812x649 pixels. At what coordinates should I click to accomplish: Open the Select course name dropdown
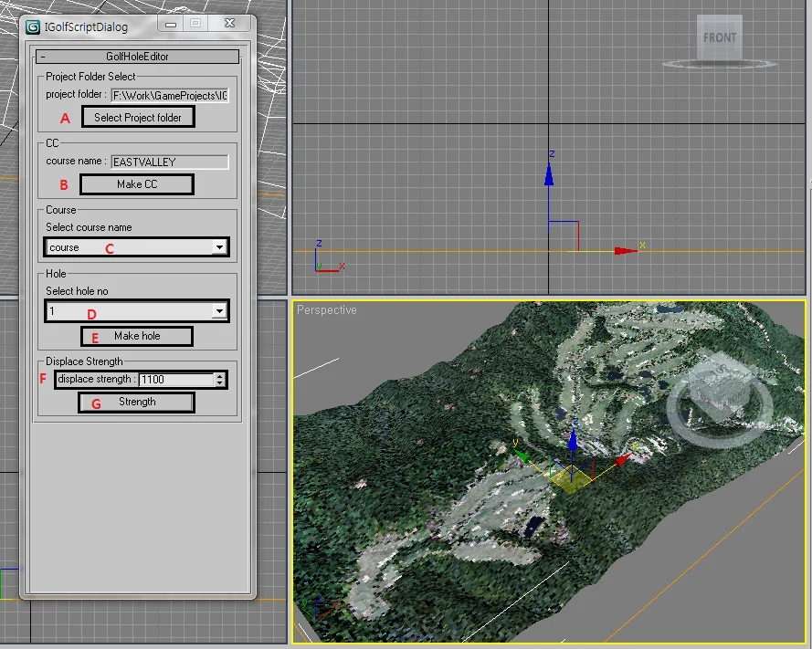(219, 247)
